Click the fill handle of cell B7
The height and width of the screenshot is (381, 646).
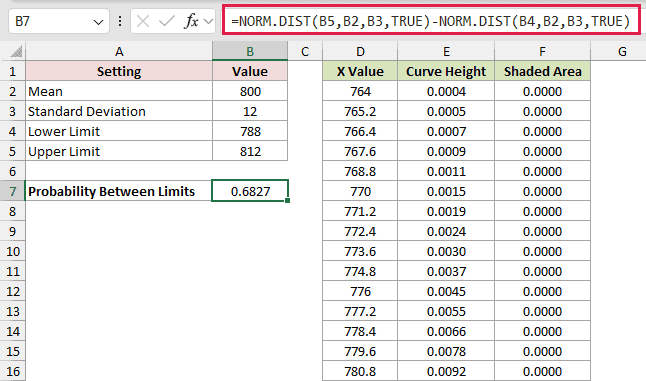click(x=287, y=201)
